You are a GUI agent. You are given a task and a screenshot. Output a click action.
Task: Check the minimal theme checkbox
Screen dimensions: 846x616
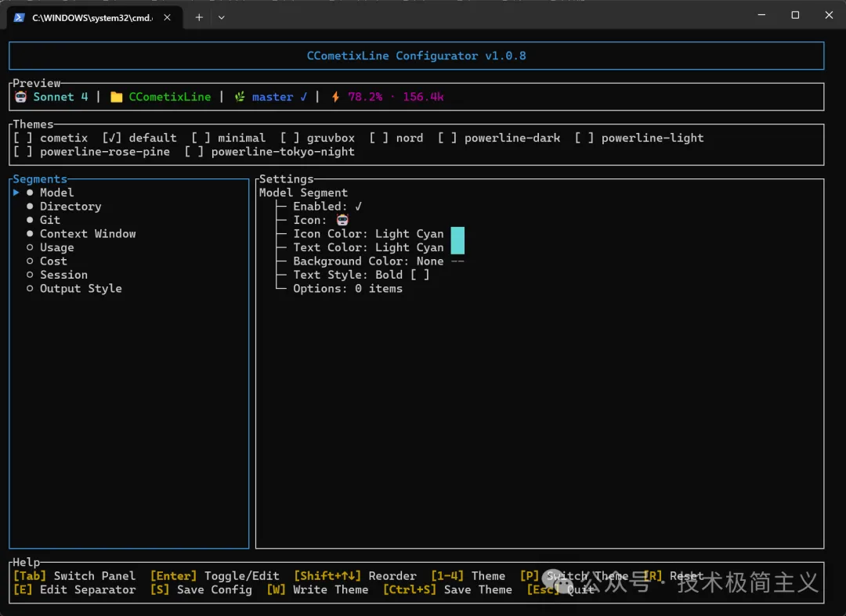201,138
